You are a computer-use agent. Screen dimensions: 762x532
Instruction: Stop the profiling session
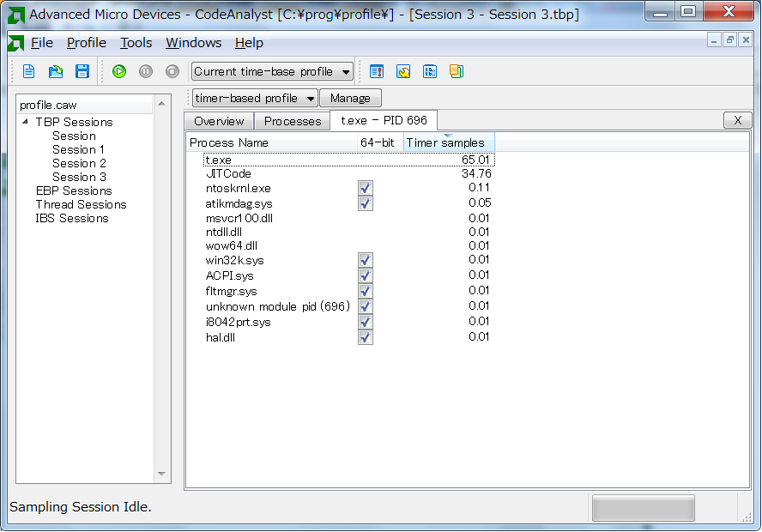tap(171, 71)
